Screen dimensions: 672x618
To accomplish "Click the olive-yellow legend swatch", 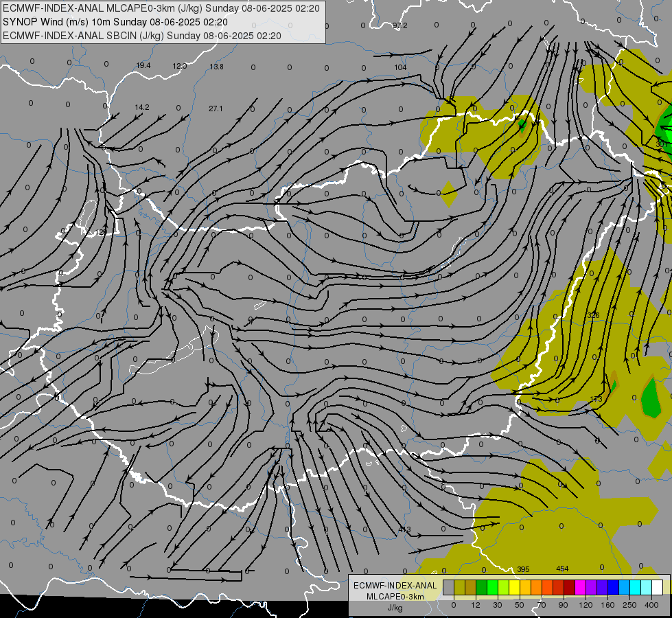I will click(459, 587).
